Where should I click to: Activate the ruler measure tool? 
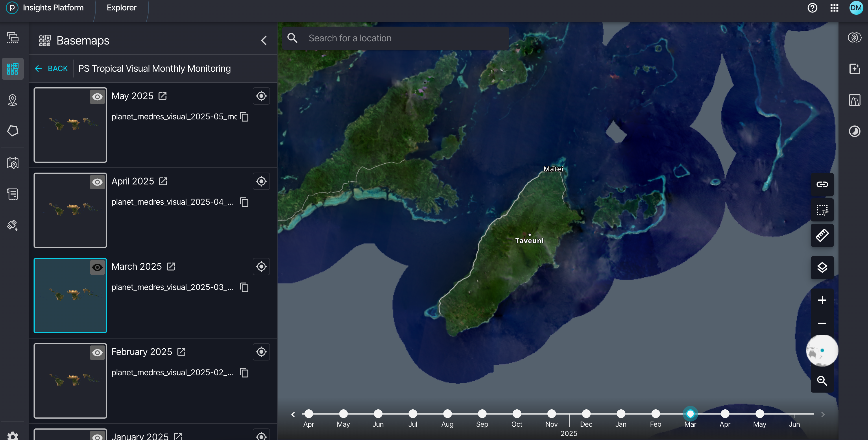coord(822,235)
